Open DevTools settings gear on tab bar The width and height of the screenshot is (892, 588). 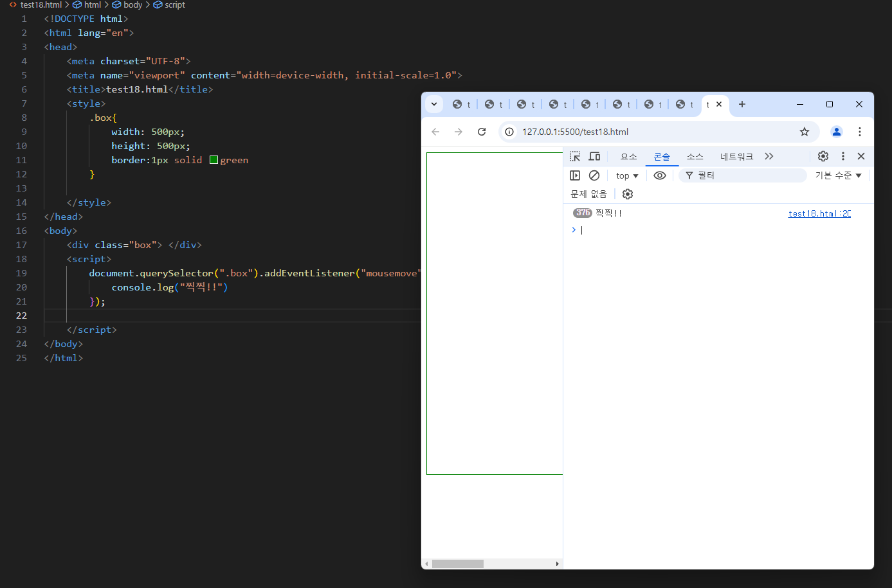pyautogui.click(x=823, y=156)
